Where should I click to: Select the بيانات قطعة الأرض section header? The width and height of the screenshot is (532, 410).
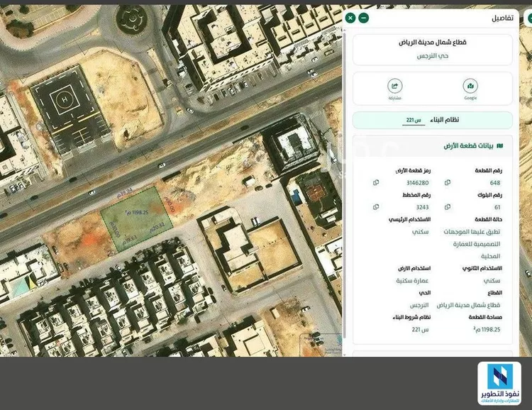pos(433,146)
